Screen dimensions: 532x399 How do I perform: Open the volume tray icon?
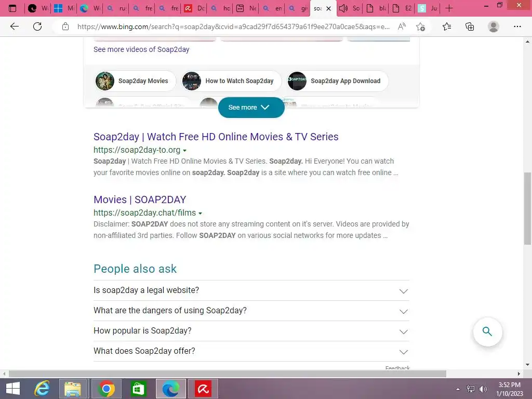pyautogui.click(x=483, y=389)
